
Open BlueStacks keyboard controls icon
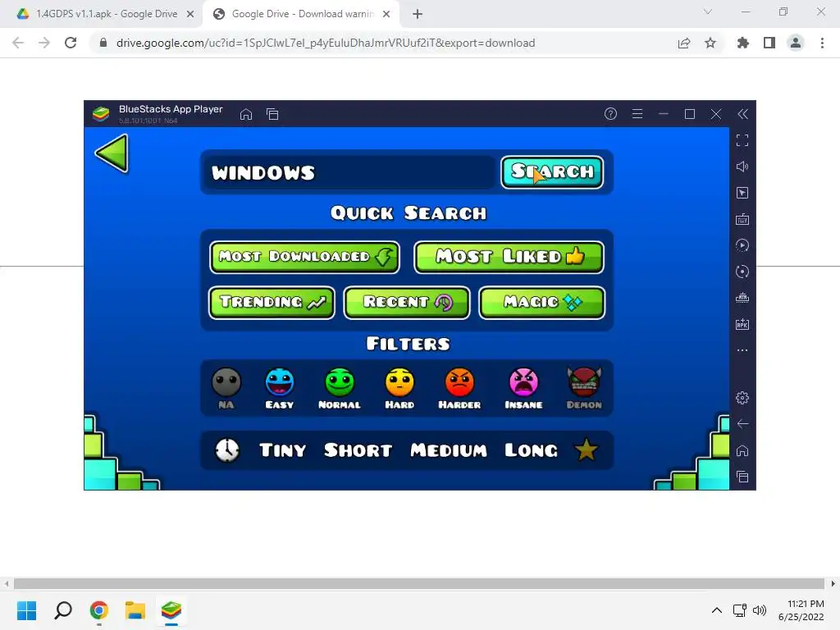tap(742, 219)
